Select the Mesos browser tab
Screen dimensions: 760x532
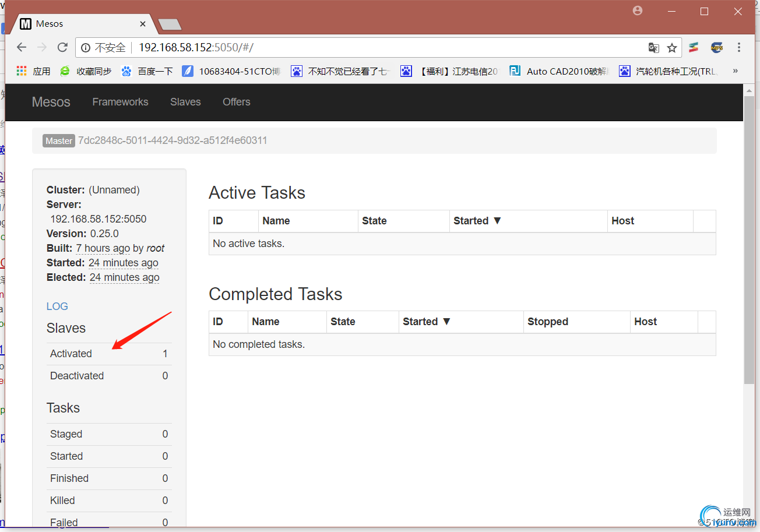pos(83,24)
